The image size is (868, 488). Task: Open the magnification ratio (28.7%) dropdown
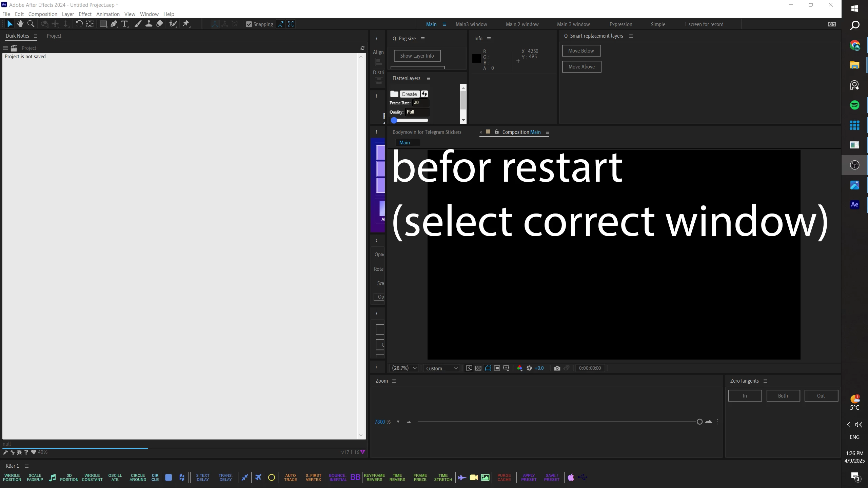[x=404, y=368]
